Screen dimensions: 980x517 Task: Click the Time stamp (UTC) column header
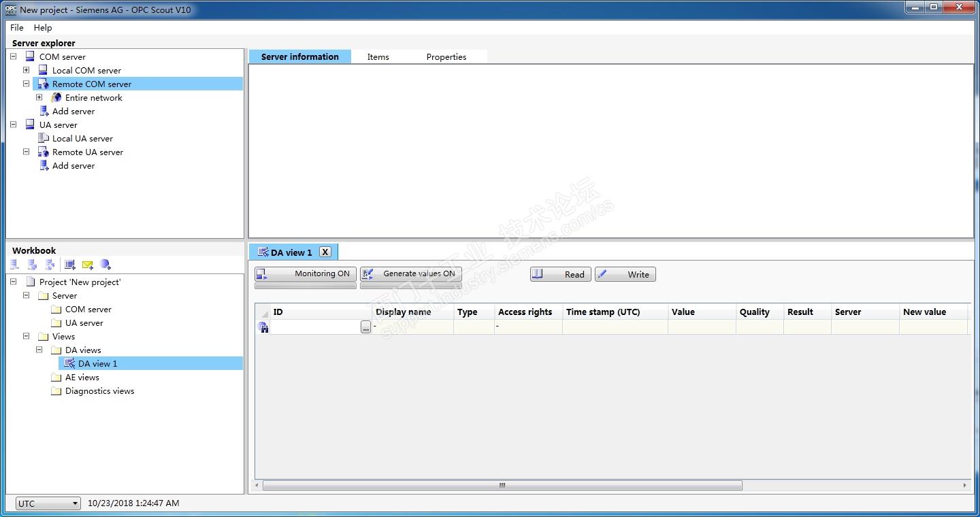click(x=615, y=312)
